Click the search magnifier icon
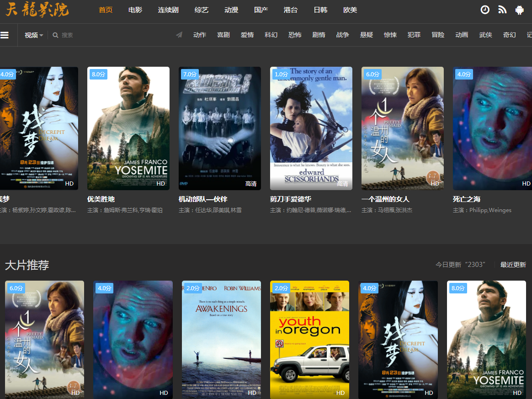This screenshot has height=399, width=532. click(x=55, y=35)
